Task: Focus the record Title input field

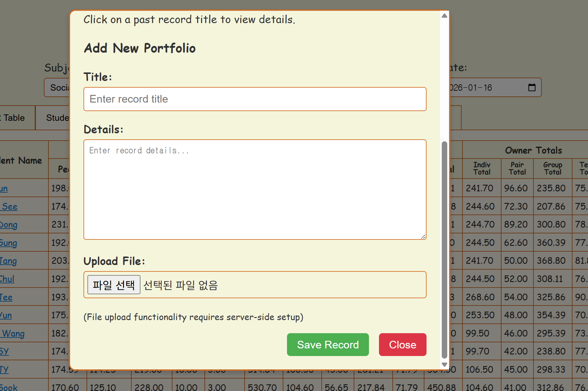Action: tap(255, 99)
